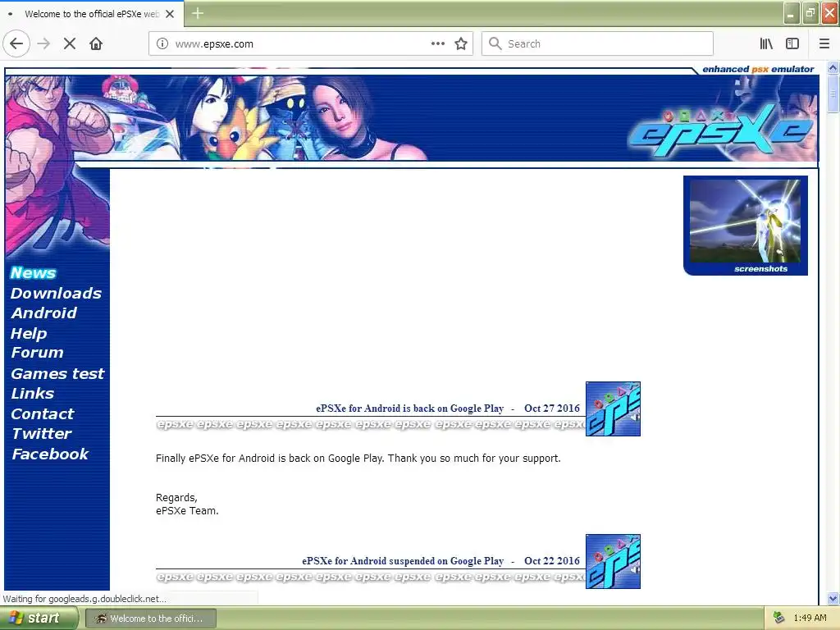
Task: Click the page scrollbar up arrow
Action: 833,68
